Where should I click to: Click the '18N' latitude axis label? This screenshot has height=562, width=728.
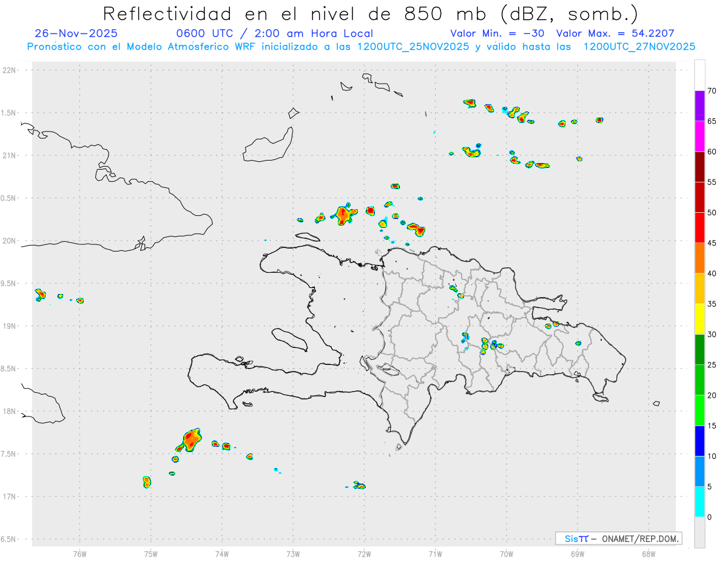[x=10, y=411]
